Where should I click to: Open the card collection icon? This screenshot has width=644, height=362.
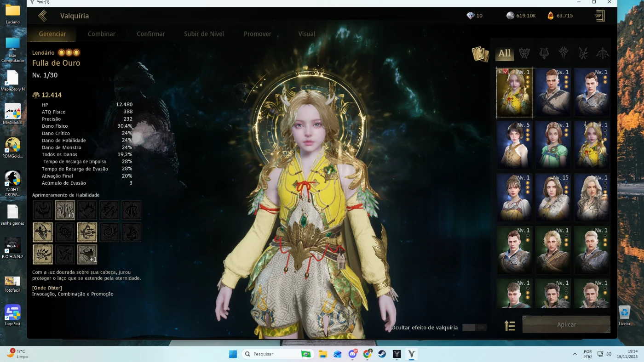(x=480, y=54)
